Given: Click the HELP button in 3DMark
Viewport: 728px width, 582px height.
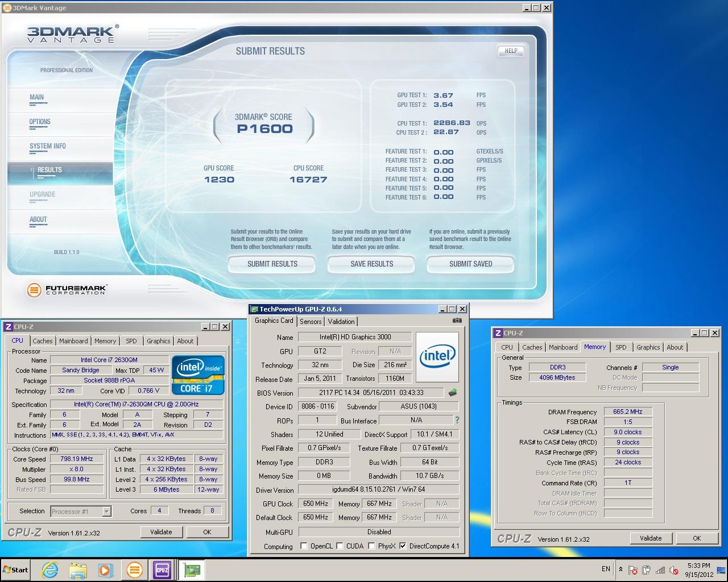Looking at the screenshot, I should (511, 51).
